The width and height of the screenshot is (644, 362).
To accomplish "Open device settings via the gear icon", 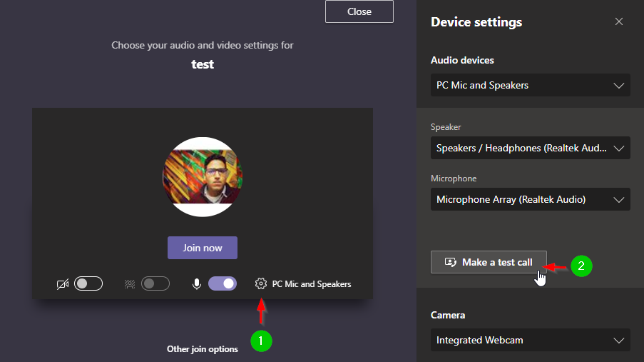I will click(x=260, y=284).
